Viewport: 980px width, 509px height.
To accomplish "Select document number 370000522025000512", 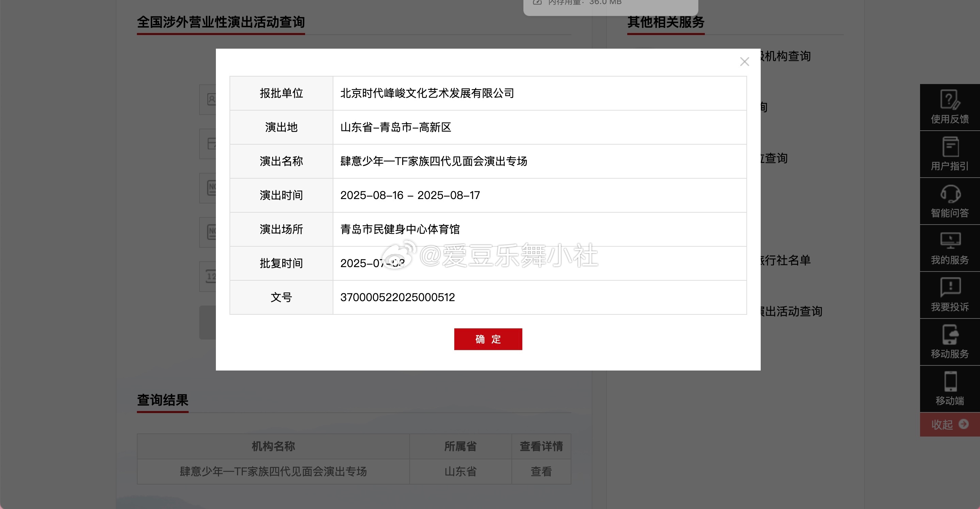I will click(x=398, y=297).
